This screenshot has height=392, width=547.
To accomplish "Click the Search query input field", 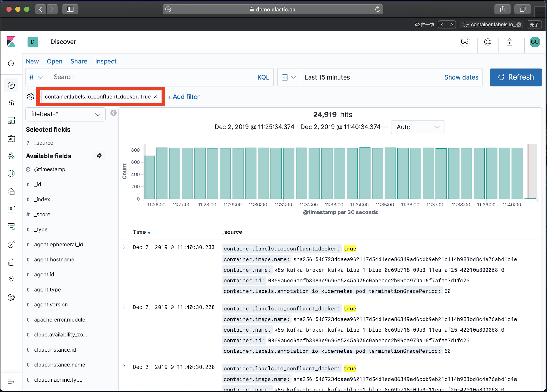I will [x=152, y=77].
